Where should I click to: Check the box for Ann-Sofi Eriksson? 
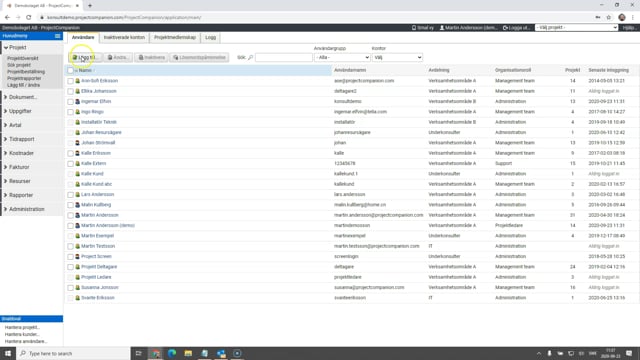[x=70, y=81]
